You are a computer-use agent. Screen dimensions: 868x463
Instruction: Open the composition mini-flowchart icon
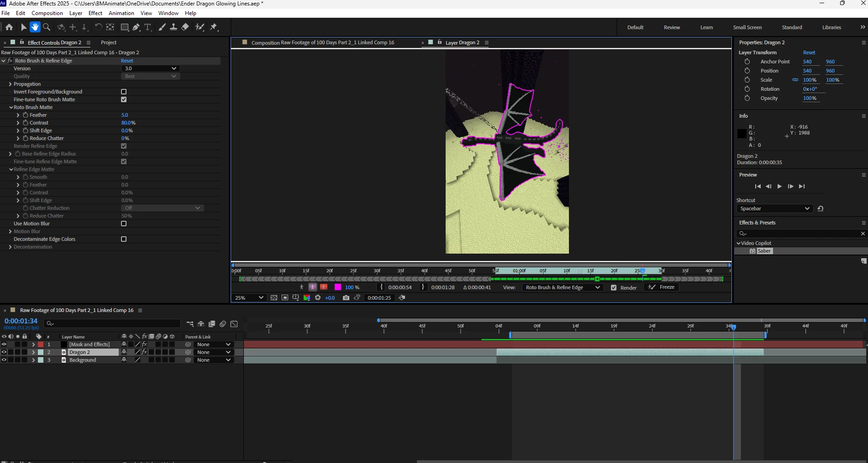coord(190,324)
